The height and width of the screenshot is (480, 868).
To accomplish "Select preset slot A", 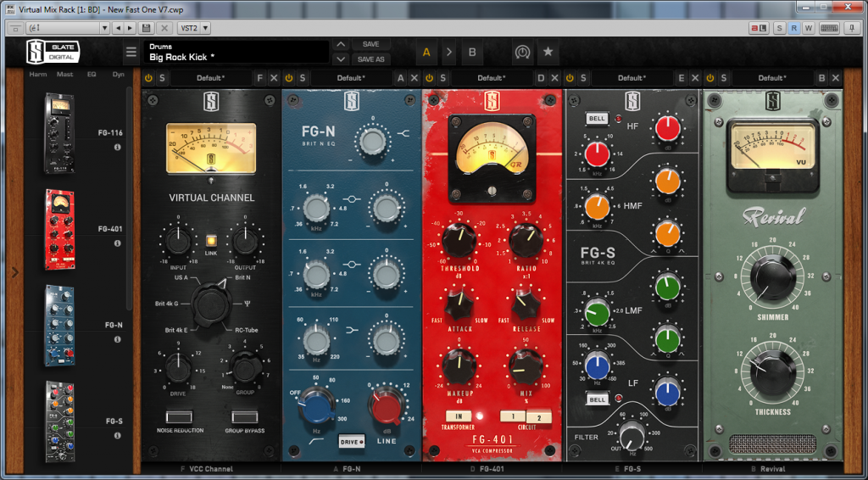I will (426, 52).
